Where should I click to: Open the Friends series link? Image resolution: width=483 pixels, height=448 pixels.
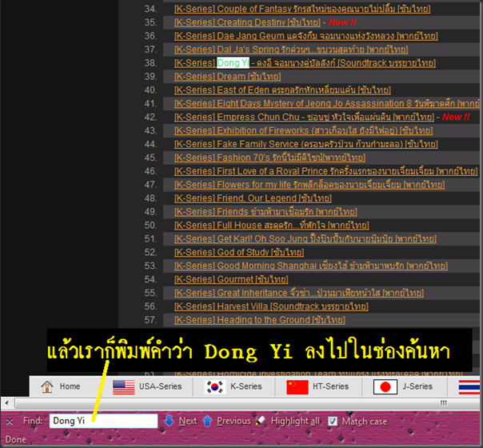(265, 212)
